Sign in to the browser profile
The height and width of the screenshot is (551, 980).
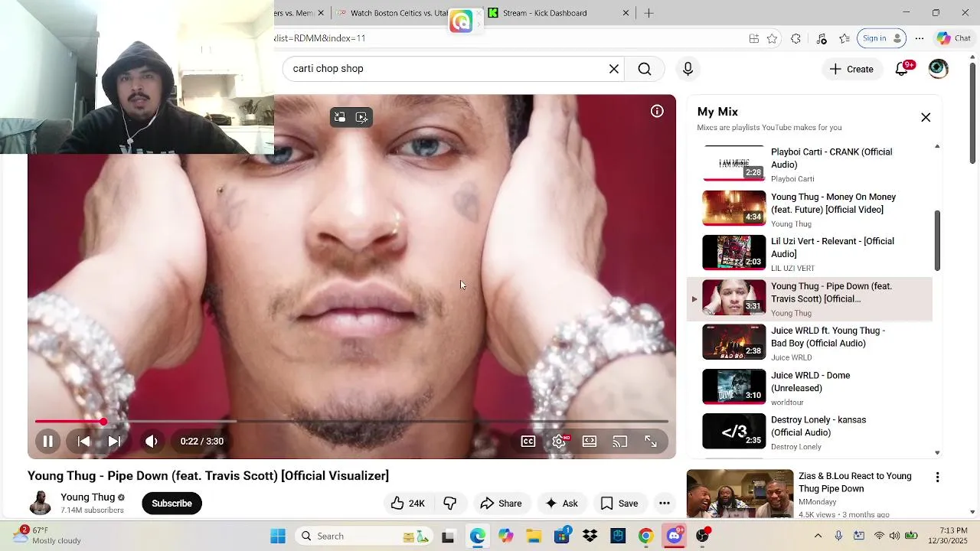(x=882, y=38)
